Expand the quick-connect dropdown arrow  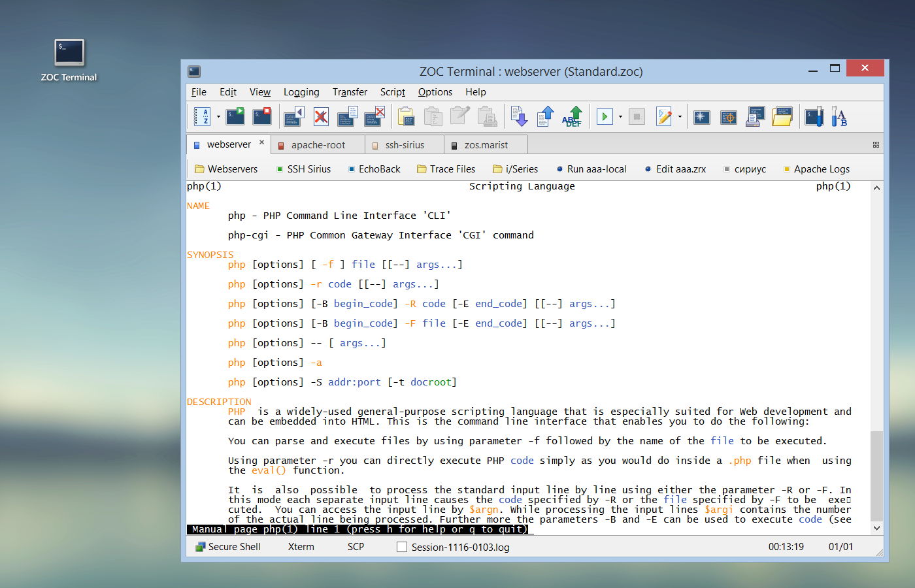tap(218, 118)
